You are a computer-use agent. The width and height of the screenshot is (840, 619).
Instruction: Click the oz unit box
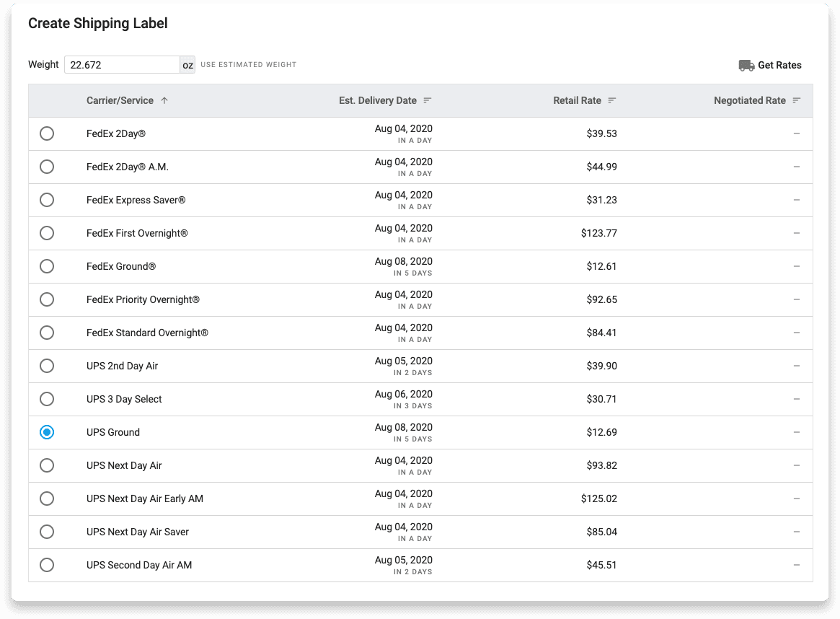[x=187, y=65]
